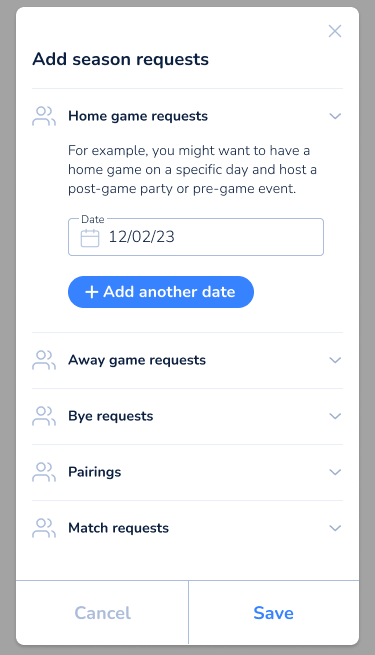Expand the Away game requests chevron
Viewport: 375px width, 655px height.
335,360
